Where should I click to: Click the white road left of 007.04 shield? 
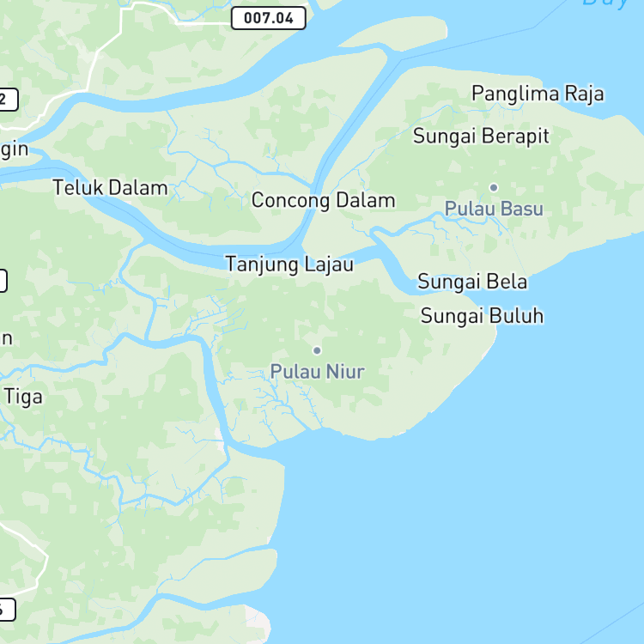[x=202, y=24]
